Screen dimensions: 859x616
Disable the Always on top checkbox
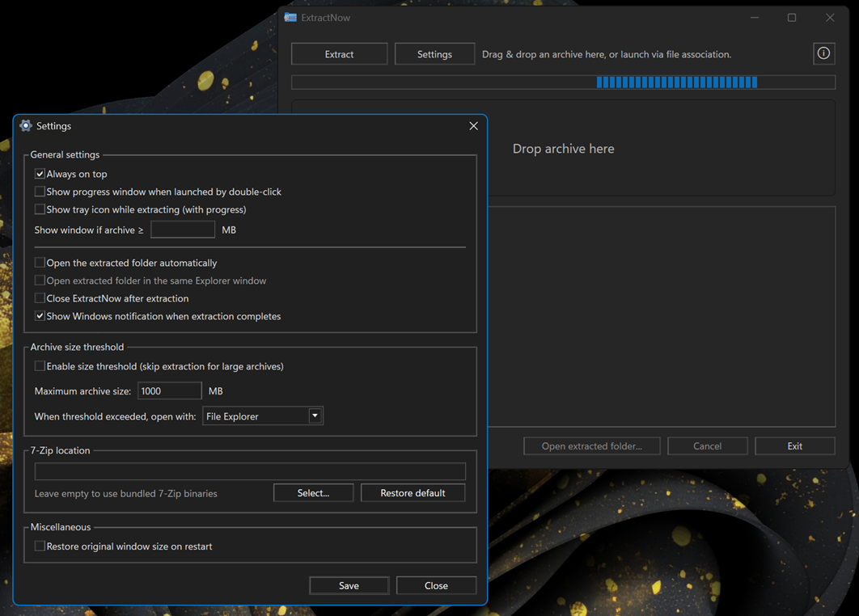40,174
